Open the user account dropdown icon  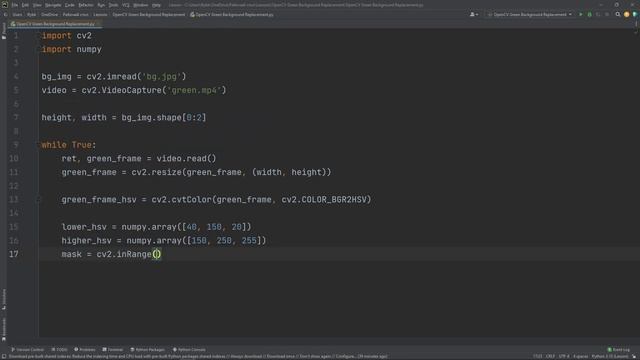click(474, 14)
